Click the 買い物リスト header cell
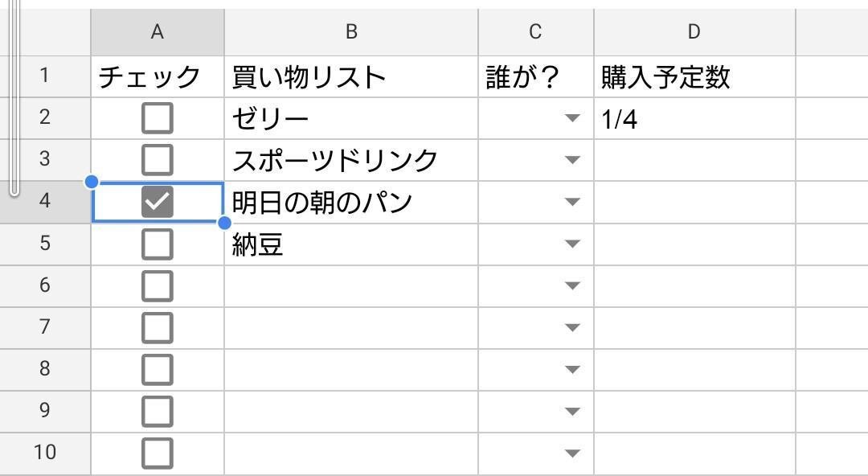The height and width of the screenshot is (476, 868). point(351,76)
